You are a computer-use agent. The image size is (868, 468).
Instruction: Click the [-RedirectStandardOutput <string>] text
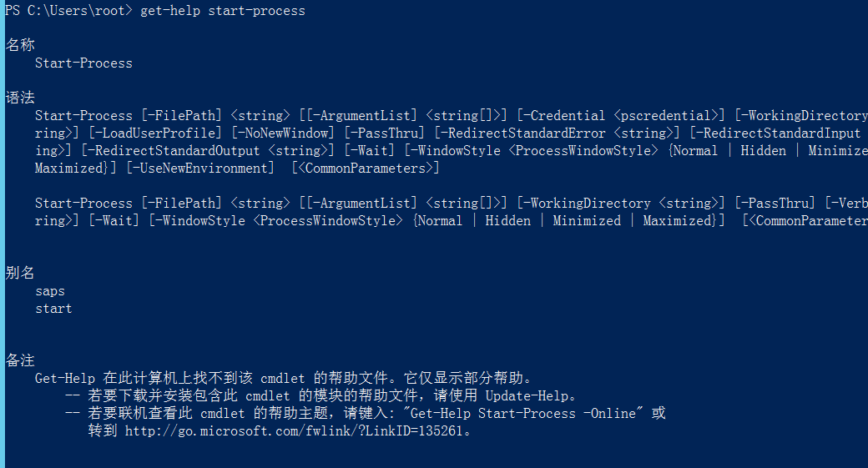(208, 150)
